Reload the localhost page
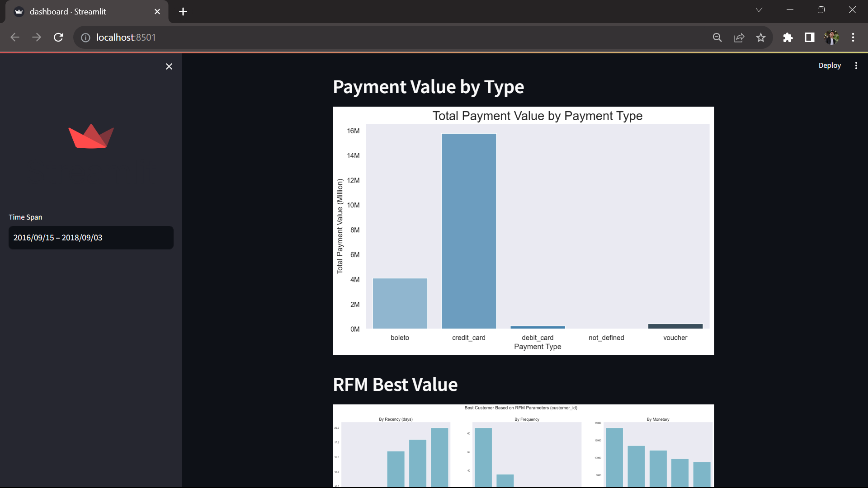The width and height of the screenshot is (868, 488). (58, 38)
